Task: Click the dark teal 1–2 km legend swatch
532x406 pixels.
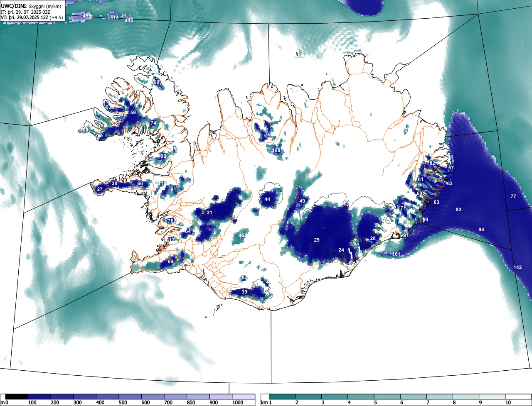Action: coord(282,397)
